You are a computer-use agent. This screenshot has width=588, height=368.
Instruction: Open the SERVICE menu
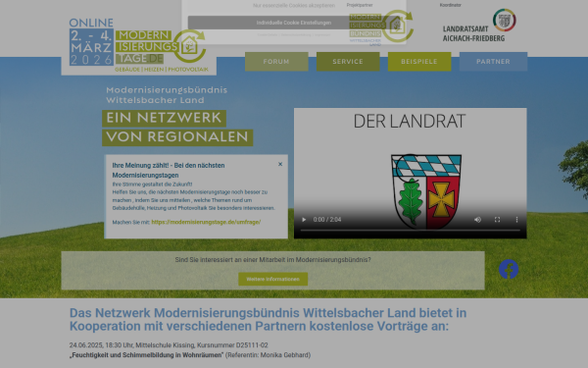348,62
